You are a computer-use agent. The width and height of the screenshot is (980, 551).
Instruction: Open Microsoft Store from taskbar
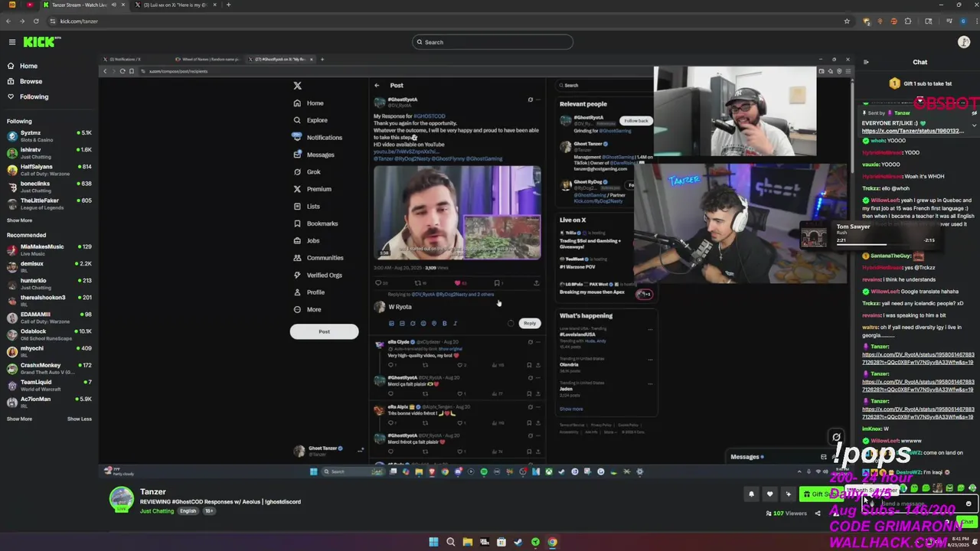pyautogui.click(x=501, y=543)
